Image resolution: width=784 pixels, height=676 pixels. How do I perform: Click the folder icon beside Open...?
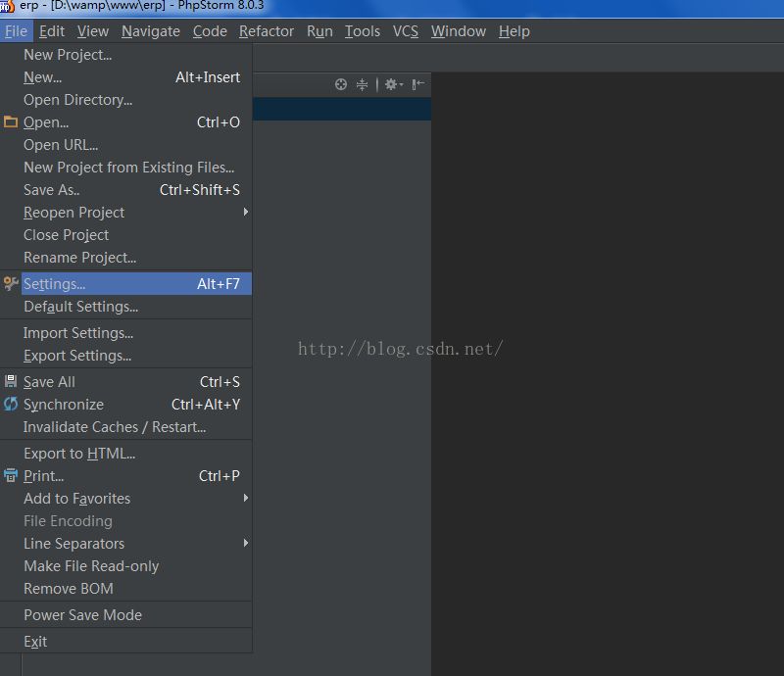point(11,122)
